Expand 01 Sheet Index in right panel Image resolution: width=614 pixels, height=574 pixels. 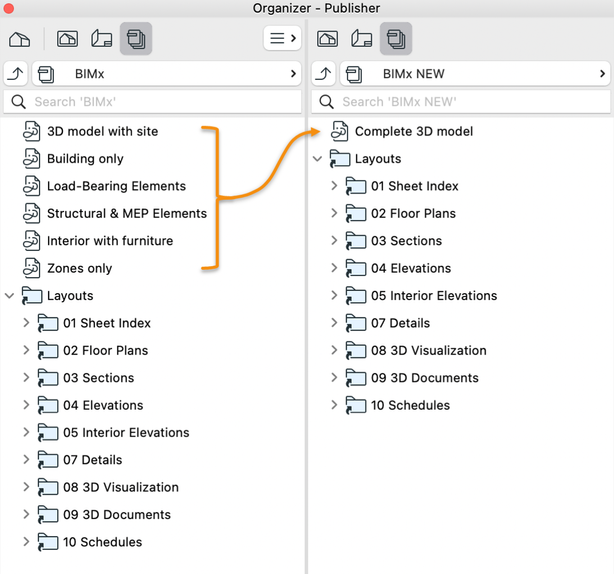click(x=334, y=186)
